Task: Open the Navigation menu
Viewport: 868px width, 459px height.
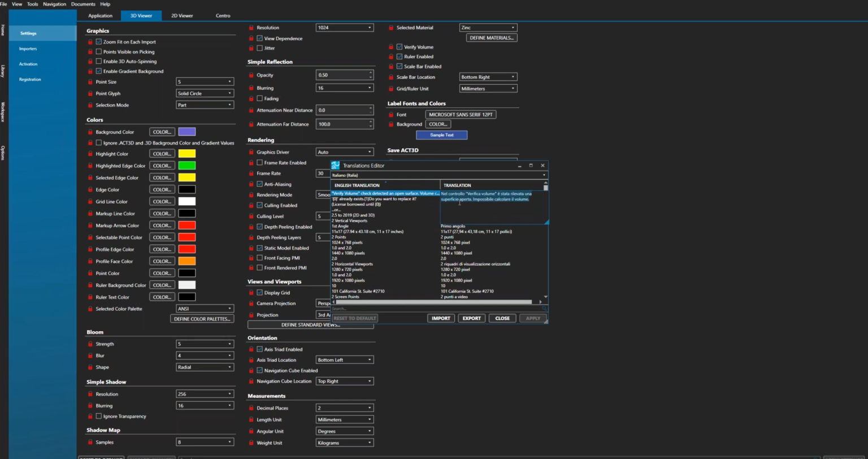Action: 54,4
